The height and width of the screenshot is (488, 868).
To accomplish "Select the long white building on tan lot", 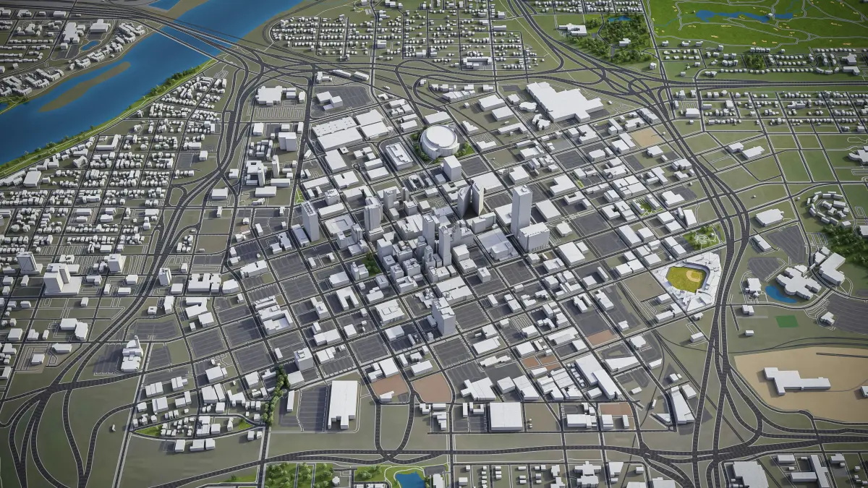I will [x=796, y=380].
